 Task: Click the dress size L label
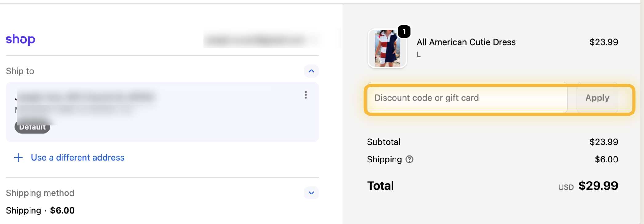[419, 54]
